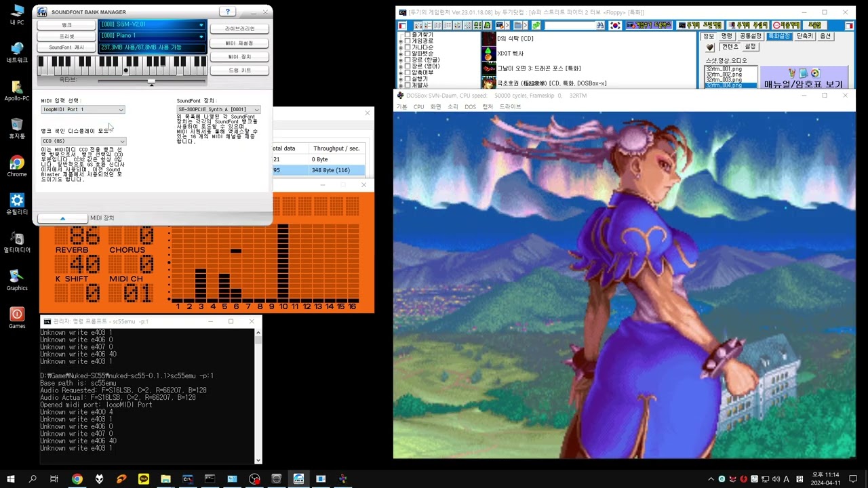Click the MIDI 장치 button on the right
This screenshot has width=868, height=488.
point(240,57)
